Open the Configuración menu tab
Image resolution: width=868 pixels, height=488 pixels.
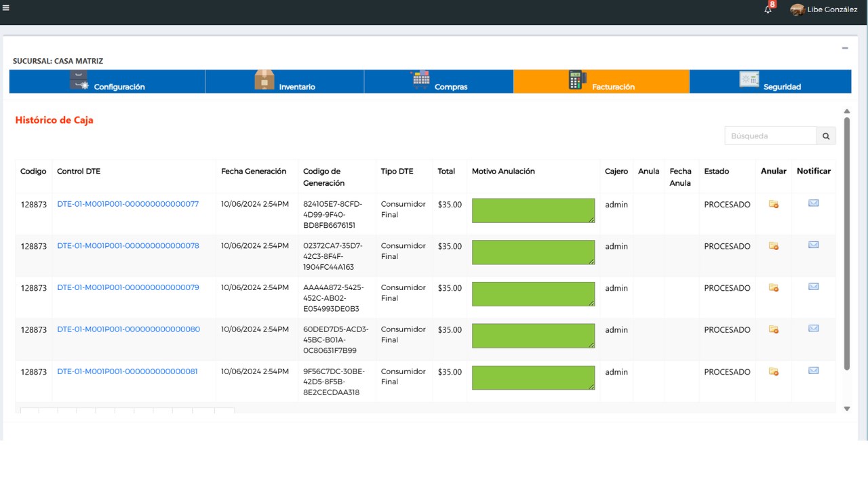point(107,81)
